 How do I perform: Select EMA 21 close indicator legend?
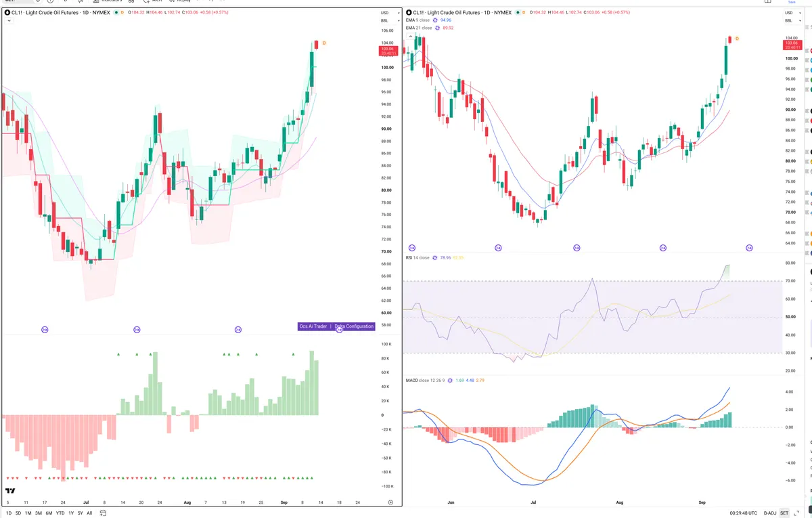tap(418, 28)
